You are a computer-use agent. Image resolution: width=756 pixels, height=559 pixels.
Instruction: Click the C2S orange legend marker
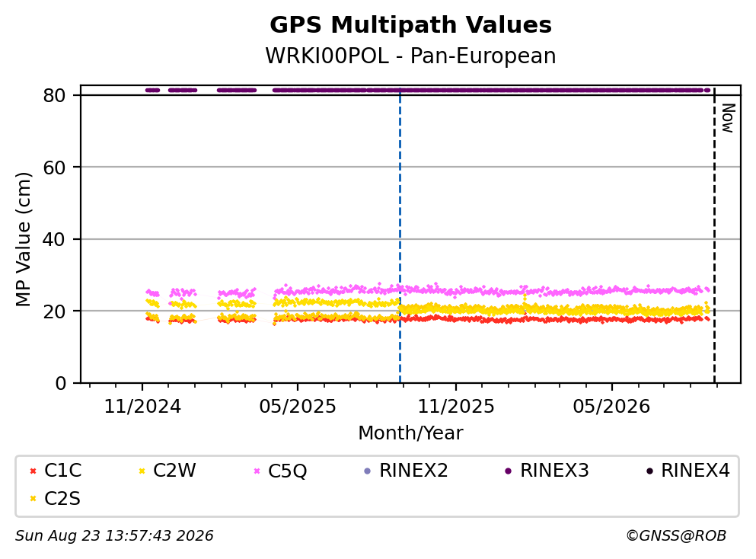33,499
